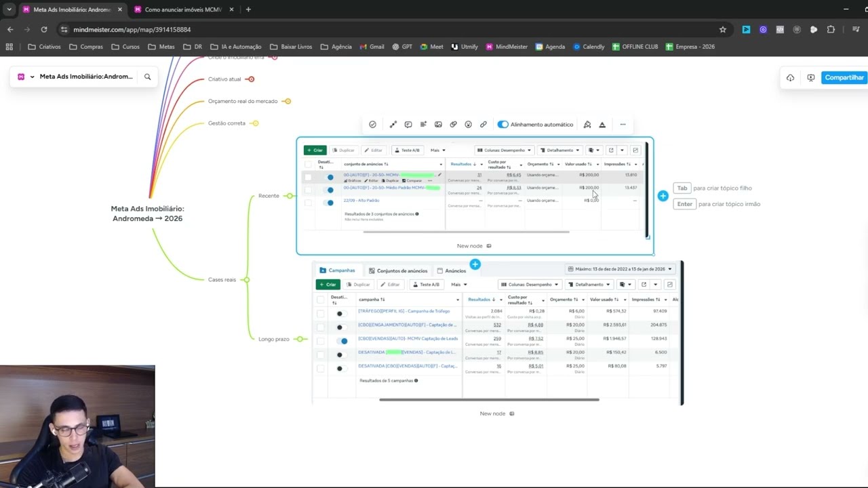Add a connection line between topics
Image resolution: width=868 pixels, height=488 pixels.
[x=393, y=125]
